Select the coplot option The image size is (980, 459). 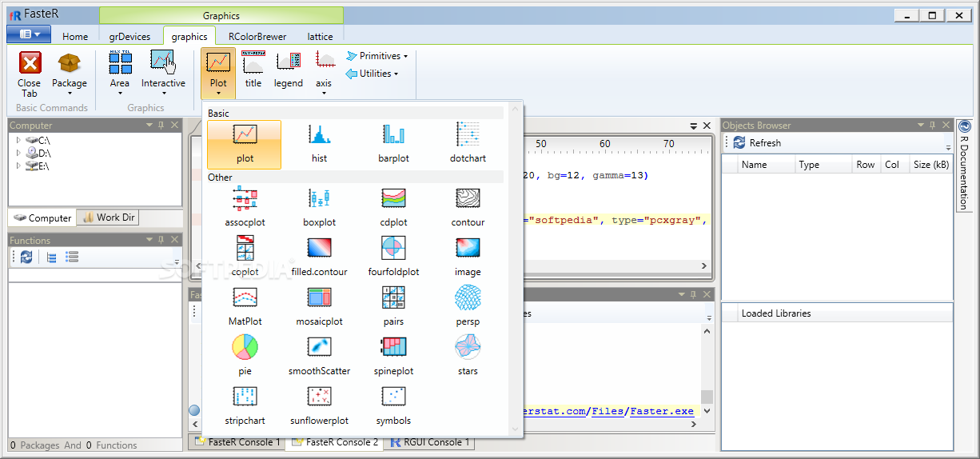[x=245, y=257]
